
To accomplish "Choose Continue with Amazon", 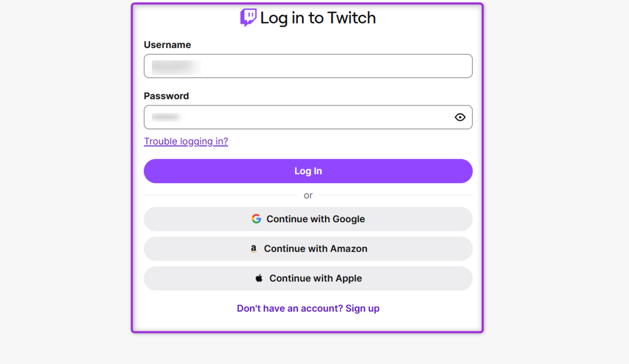I will coord(308,248).
